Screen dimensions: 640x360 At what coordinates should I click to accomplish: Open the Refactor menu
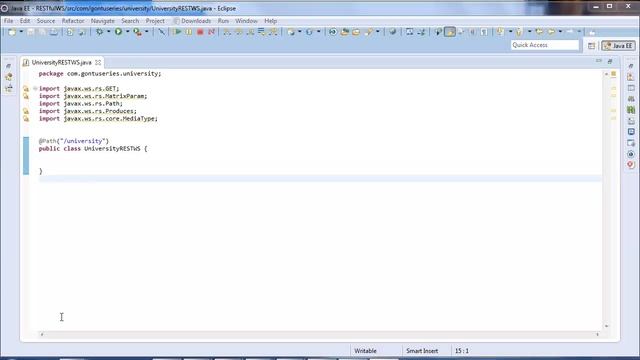73,21
